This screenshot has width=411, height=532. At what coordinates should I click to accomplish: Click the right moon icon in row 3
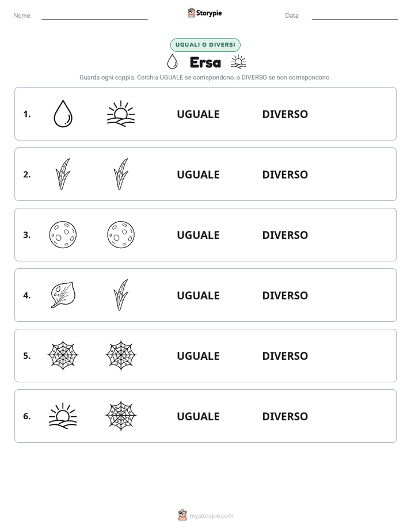121,234
